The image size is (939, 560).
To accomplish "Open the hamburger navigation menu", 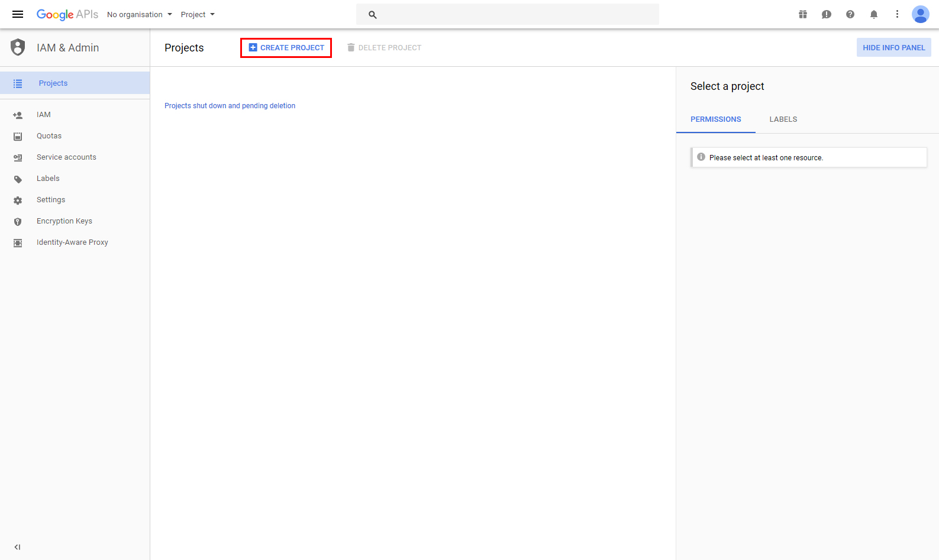I will coord(18,14).
